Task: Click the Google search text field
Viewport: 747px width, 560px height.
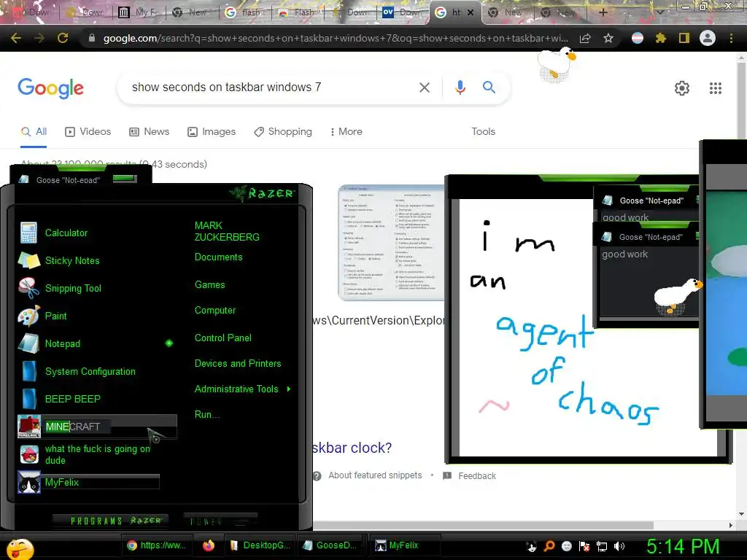Action: (269, 87)
